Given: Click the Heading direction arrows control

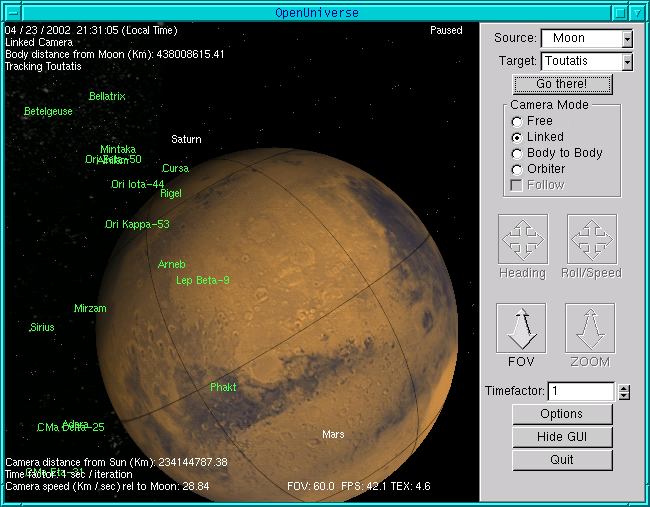Looking at the screenshot, I should (521, 239).
